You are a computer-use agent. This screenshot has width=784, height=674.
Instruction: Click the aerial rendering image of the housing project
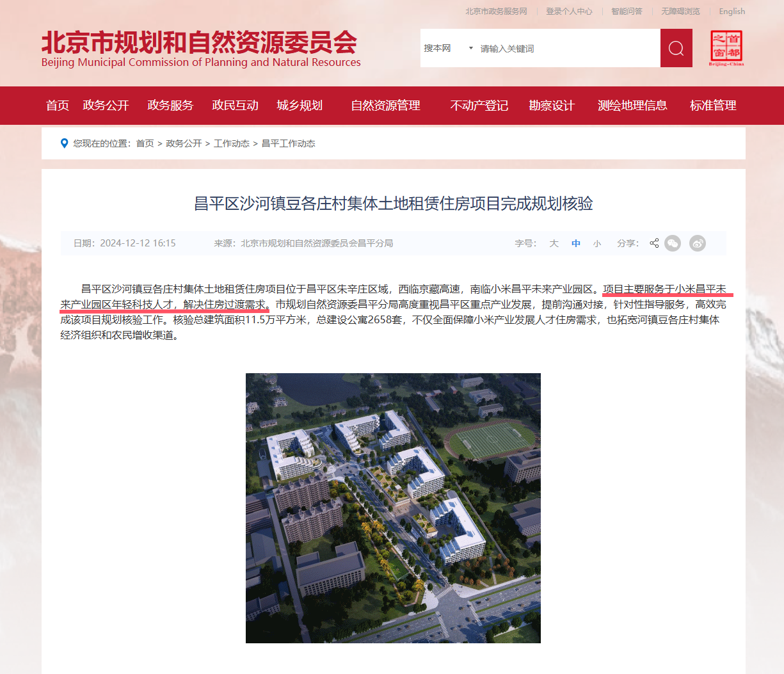[393, 508]
